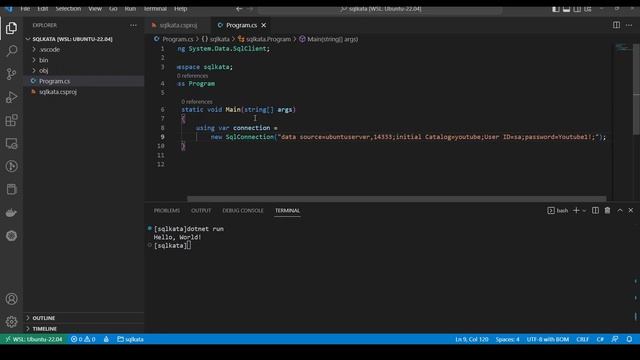The width and height of the screenshot is (640, 360).
Task: Select the TERMINAL panel tab
Action: tap(287, 210)
